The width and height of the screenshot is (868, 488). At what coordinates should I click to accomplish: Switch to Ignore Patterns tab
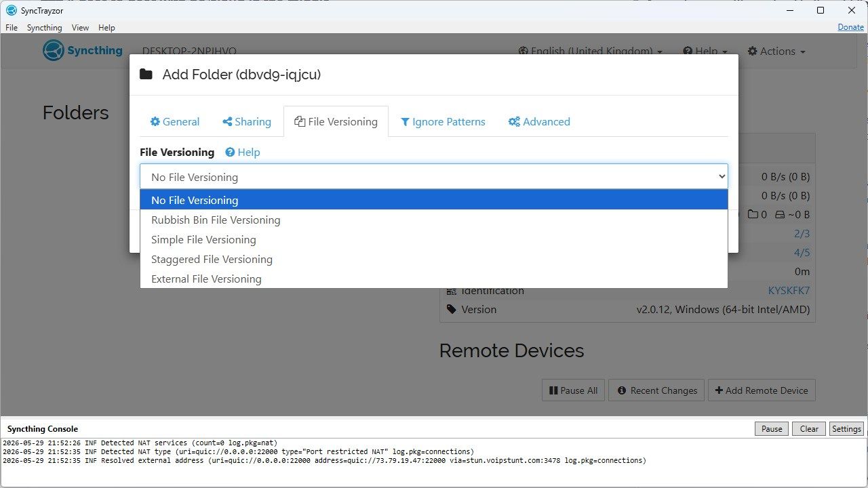click(443, 122)
